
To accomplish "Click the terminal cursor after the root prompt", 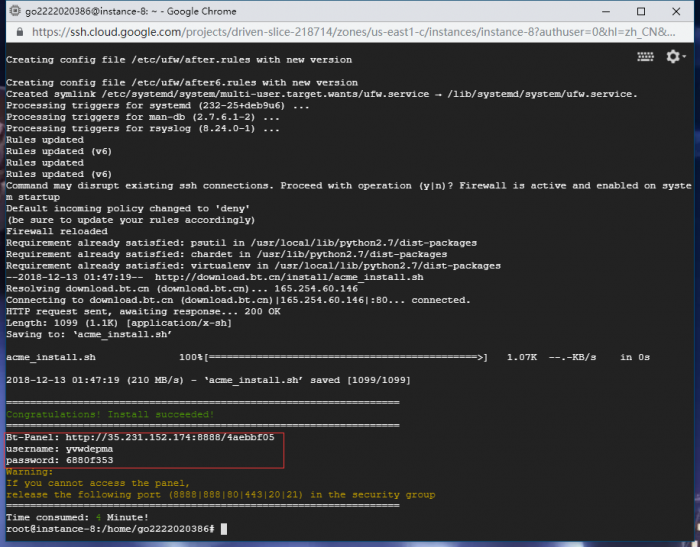I will 224,528.
